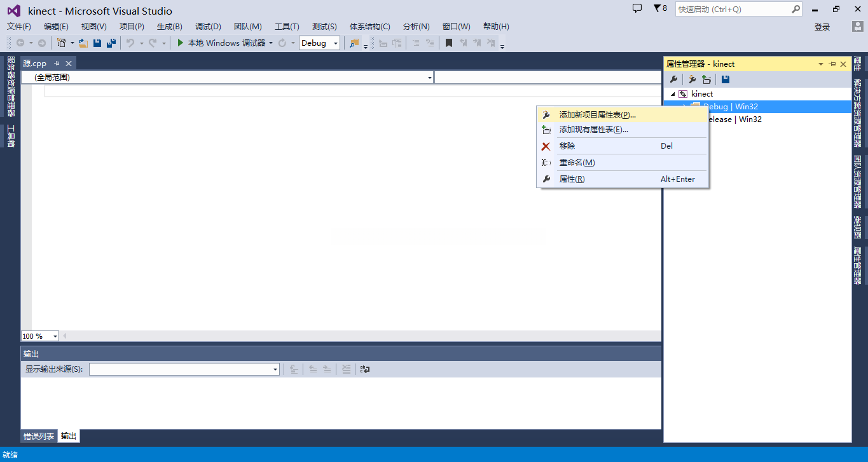Close the 源.cpp editor tab

(69, 64)
